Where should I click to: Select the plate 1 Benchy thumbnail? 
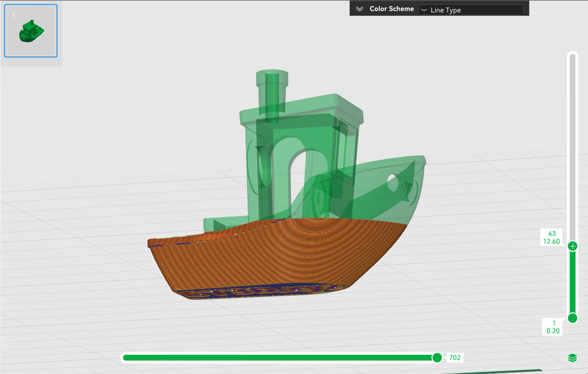point(31,31)
